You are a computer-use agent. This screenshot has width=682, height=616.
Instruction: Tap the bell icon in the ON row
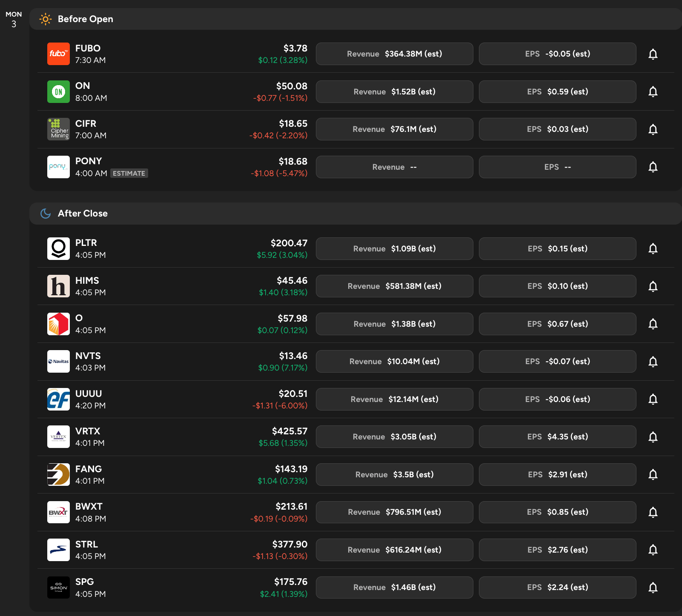coord(653,91)
